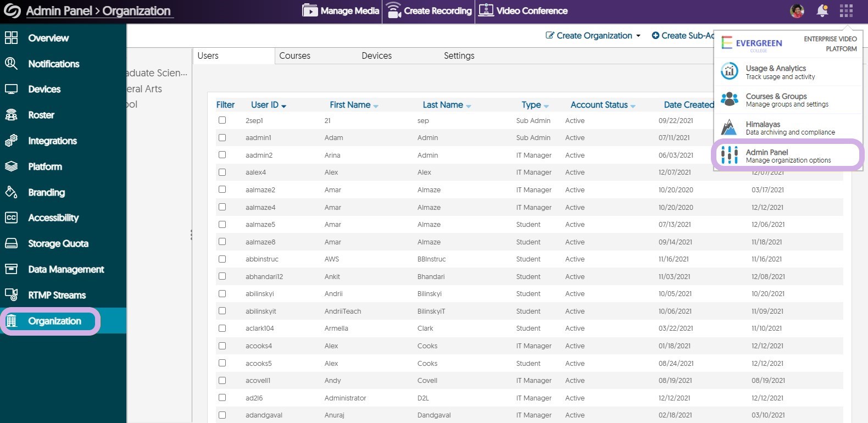Click the panel splitter drag handle
868x423 pixels.
click(x=191, y=235)
